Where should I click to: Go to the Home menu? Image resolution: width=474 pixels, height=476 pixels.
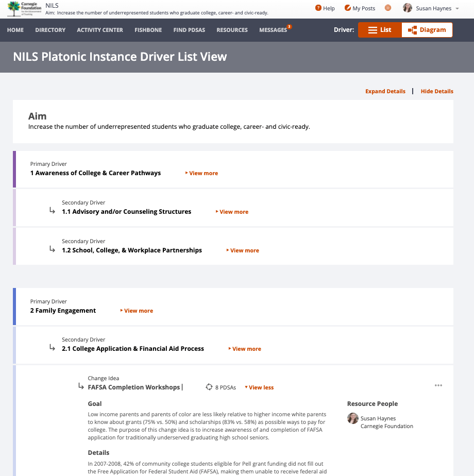(x=15, y=30)
